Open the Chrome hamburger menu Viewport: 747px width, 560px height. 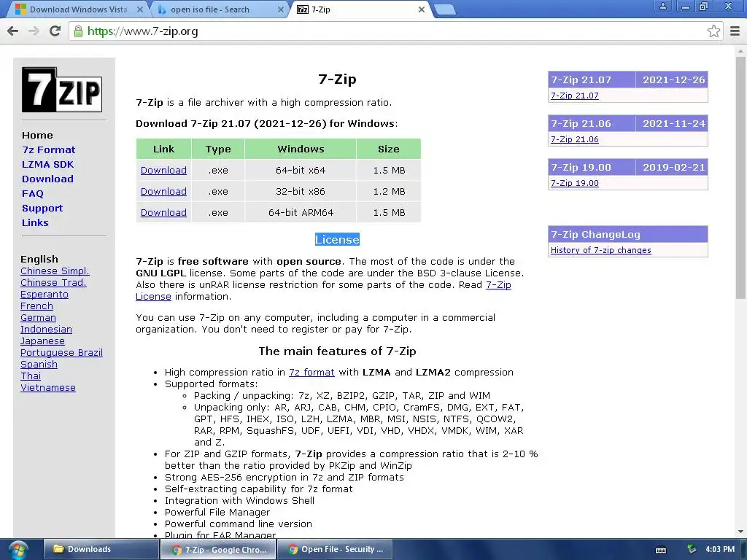click(x=735, y=31)
